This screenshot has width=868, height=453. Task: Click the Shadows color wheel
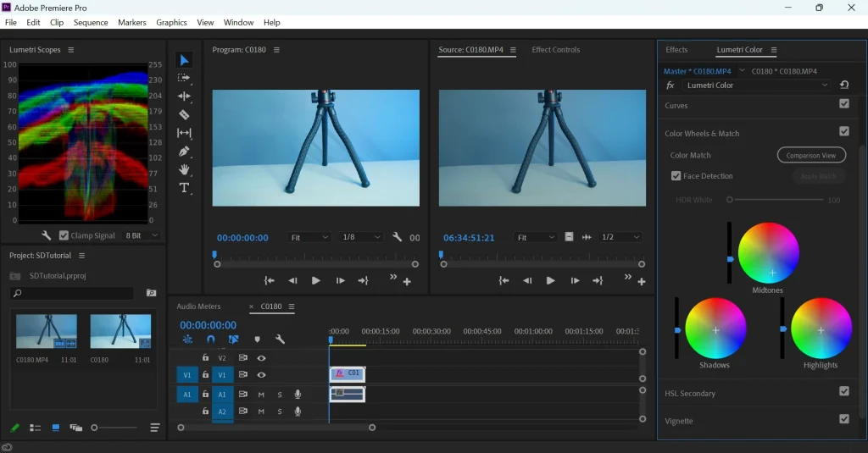[x=715, y=328]
